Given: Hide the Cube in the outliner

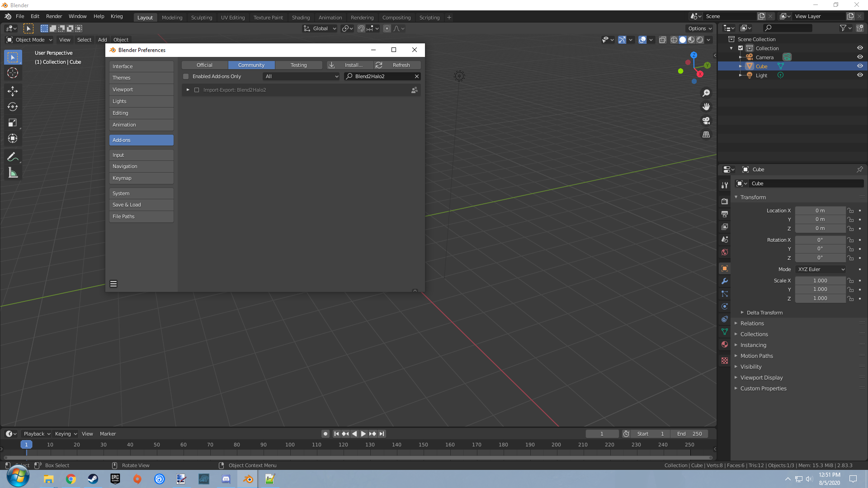Looking at the screenshot, I should click(x=860, y=66).
